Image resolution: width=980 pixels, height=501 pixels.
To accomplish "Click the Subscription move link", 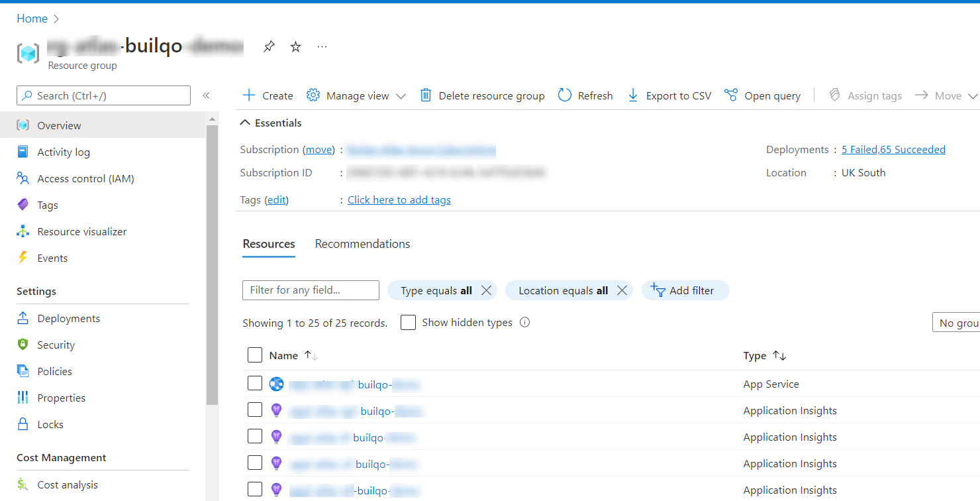I will (x=319, y=150).
